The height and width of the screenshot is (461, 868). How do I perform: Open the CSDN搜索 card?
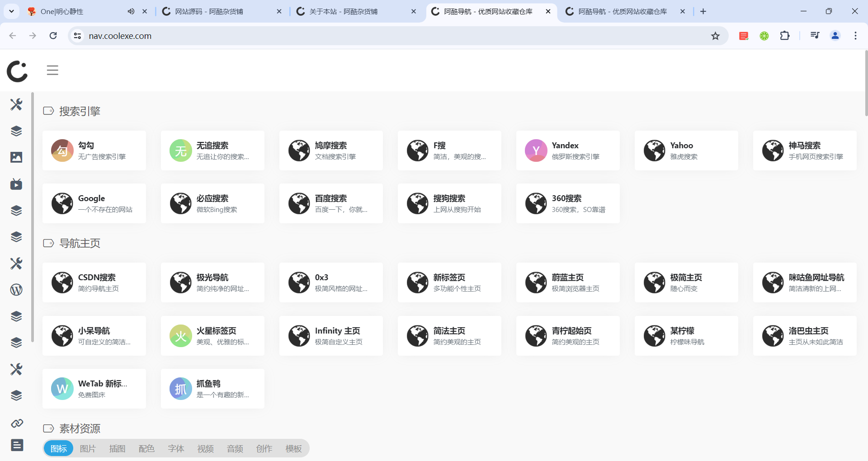pos(94,282)
